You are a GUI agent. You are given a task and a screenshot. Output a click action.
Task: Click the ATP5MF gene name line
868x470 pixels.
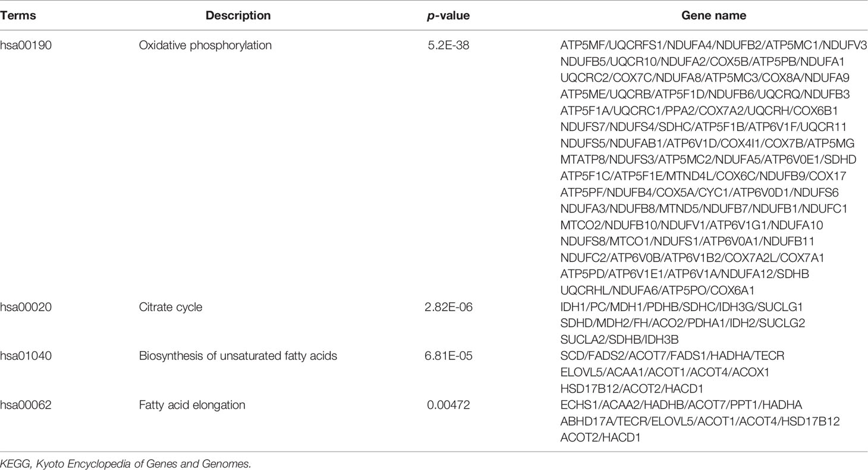[x=713, y=45]
